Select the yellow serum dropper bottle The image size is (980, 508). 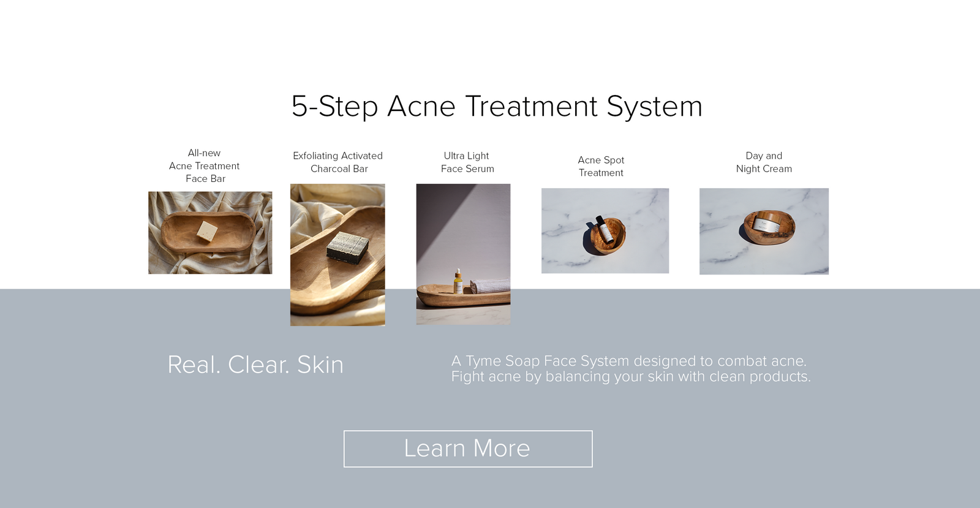(x=458, y=281)
